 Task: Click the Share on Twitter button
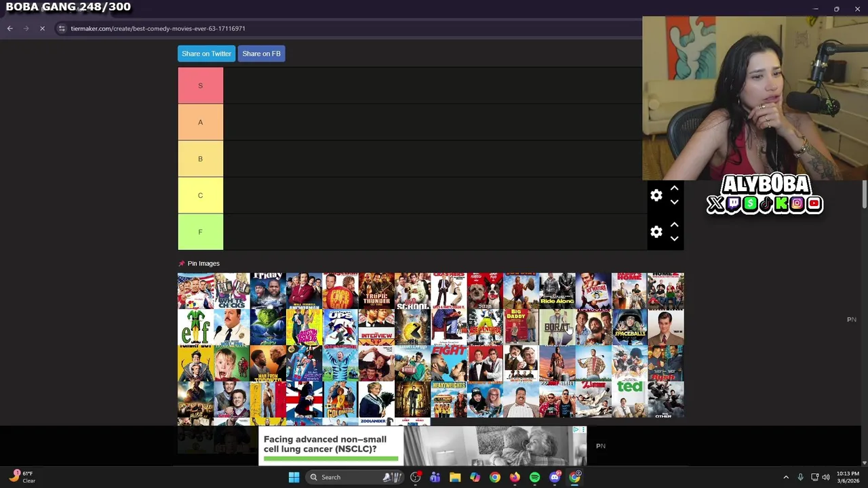[x=206, y=54]
